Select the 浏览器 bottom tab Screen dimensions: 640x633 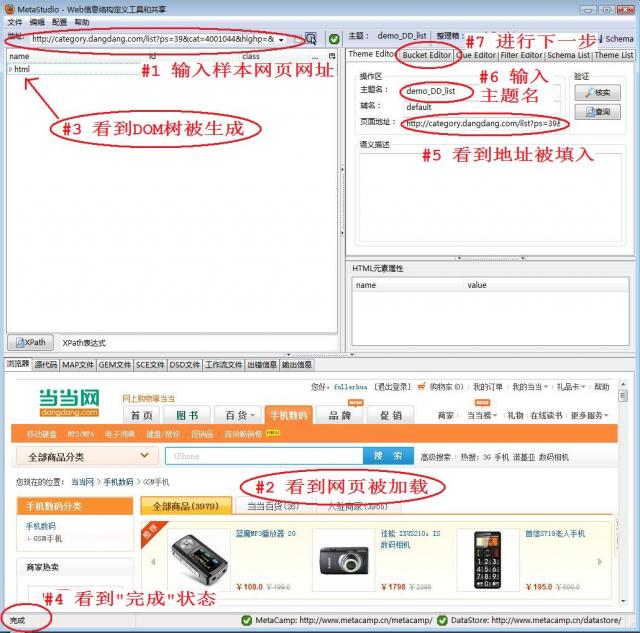18,364
